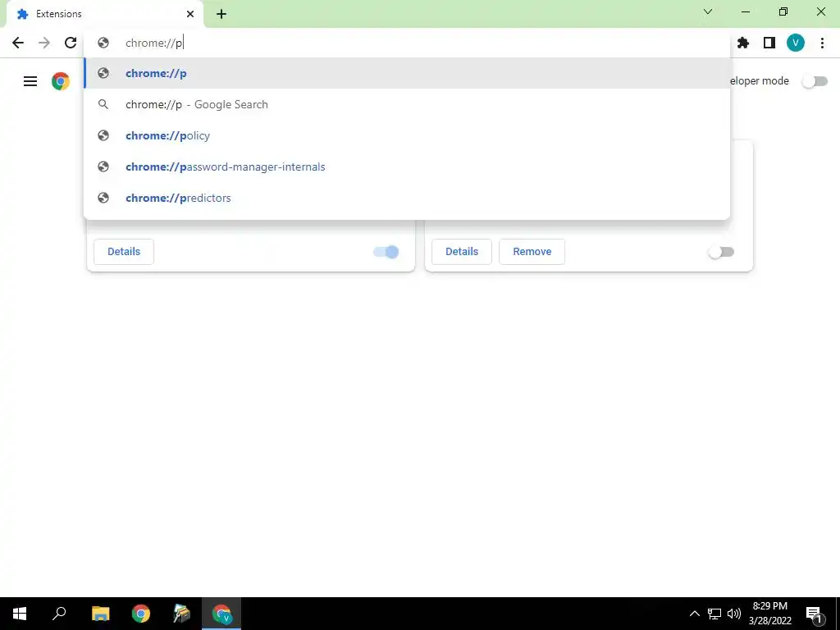840x630 pixels.
Task: Open Details of the first extension
Action: tap(124, 252)
